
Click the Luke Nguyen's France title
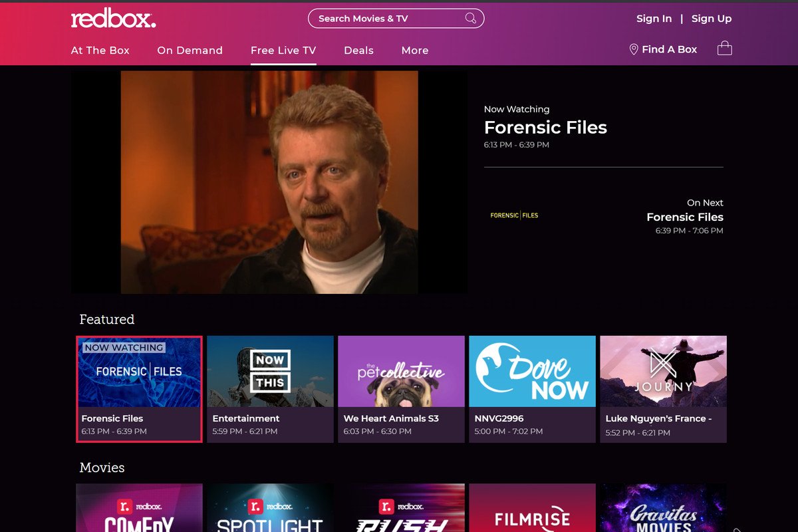pos(659,419)
